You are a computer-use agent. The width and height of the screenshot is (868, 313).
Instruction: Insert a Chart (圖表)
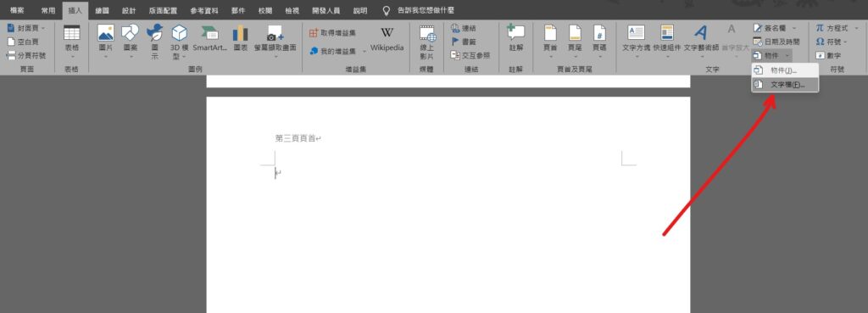(240, 39)
